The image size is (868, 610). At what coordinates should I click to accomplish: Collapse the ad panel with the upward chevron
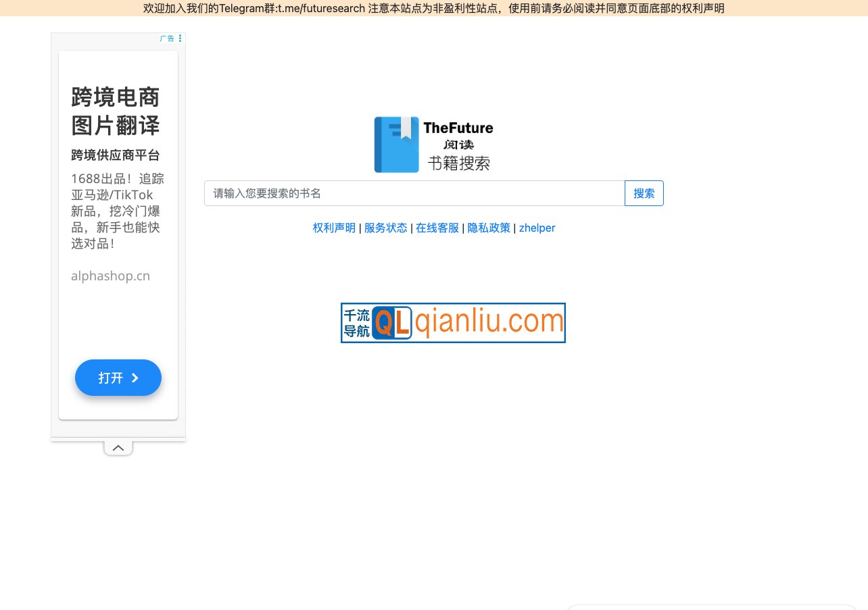118,447
